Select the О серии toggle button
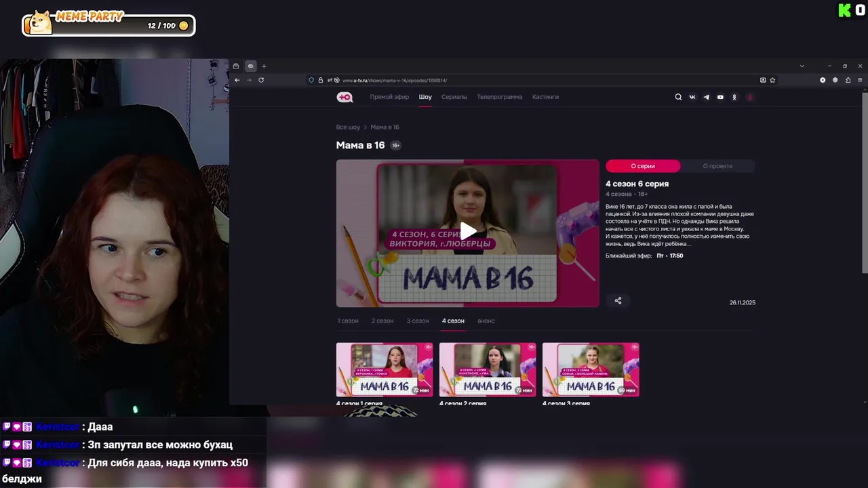This screenshot has height=488, width=868. 643,166
